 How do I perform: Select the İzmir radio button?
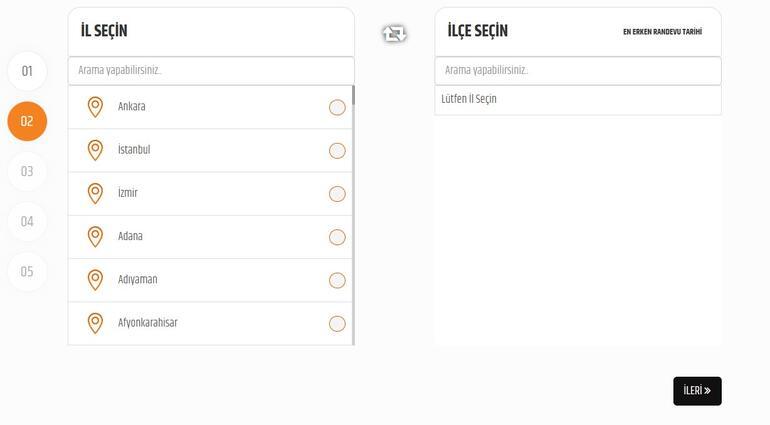(x=337, y=194)
